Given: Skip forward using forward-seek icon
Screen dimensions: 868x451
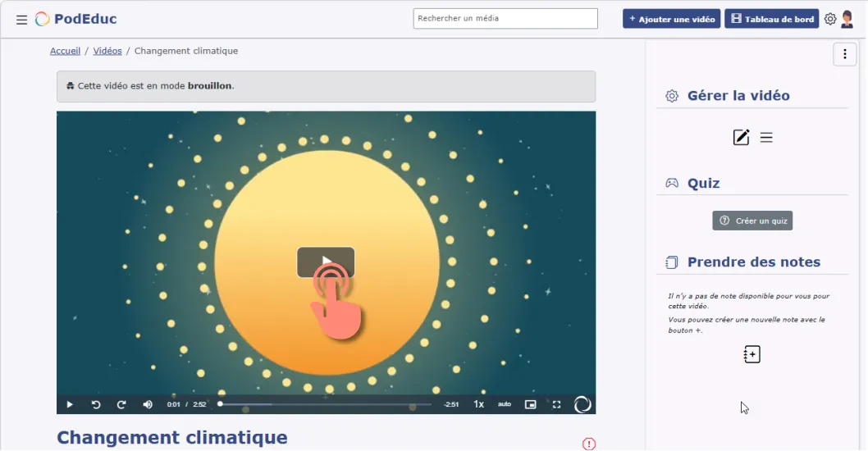Looking at the screenshot, I should pyautogui.click(x=121, y=404).
